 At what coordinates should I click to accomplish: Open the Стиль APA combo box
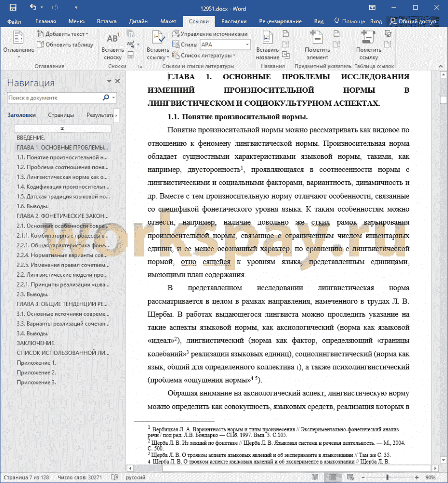tap(225, 44)
